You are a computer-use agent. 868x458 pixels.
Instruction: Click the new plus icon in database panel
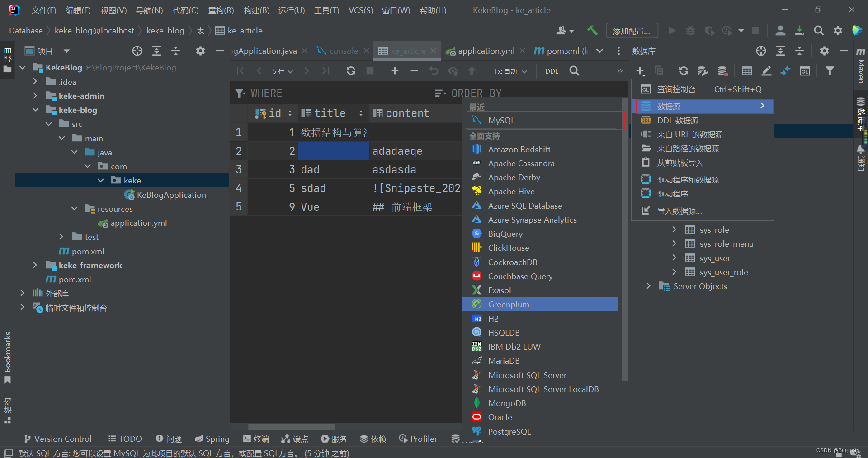[641, 71]
